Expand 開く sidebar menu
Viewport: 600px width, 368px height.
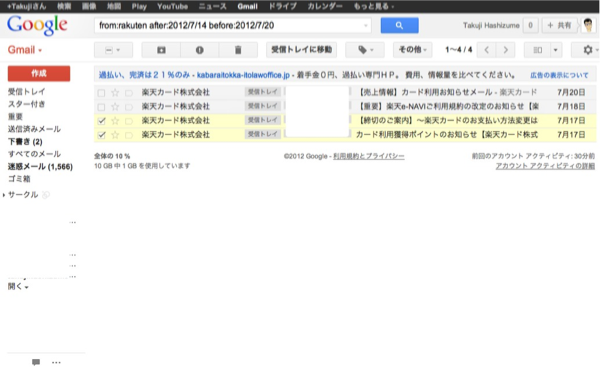point(18,287)
